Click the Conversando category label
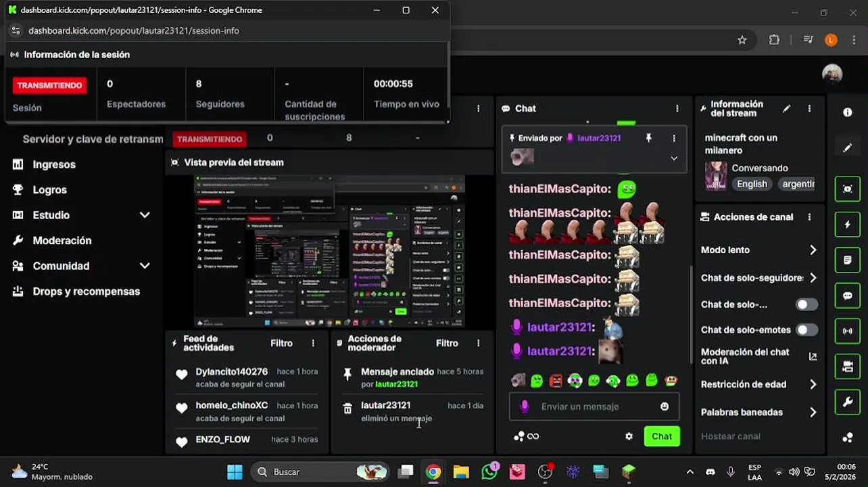Screen dimensions: 868x487 (760, 168)
